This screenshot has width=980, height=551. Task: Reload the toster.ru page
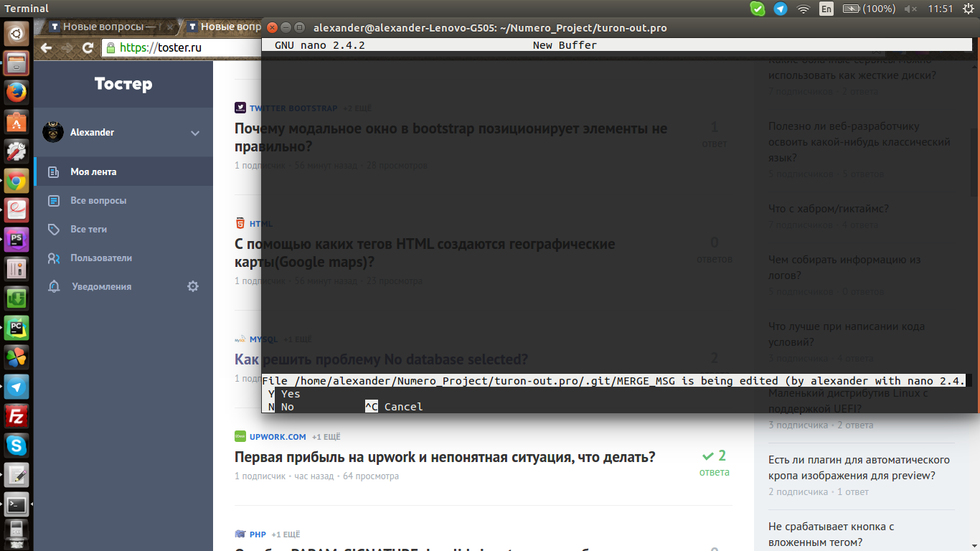88,48
